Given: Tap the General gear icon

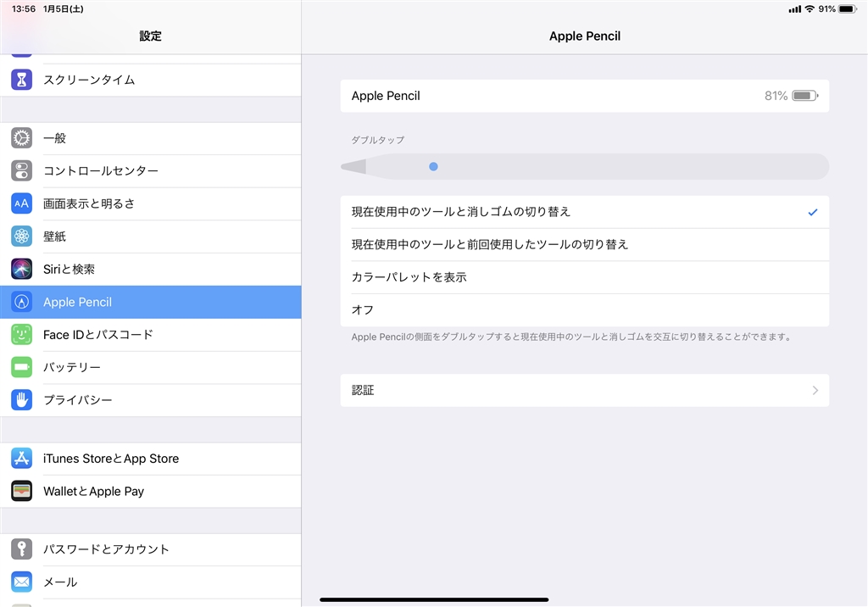Looking at the screenshot, I should 21,138.
